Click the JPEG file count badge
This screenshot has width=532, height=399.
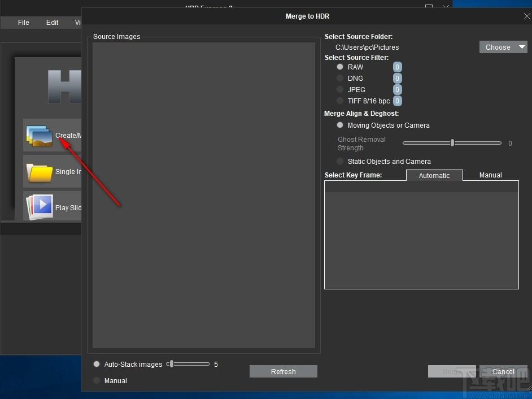click(x=397, y=89)
